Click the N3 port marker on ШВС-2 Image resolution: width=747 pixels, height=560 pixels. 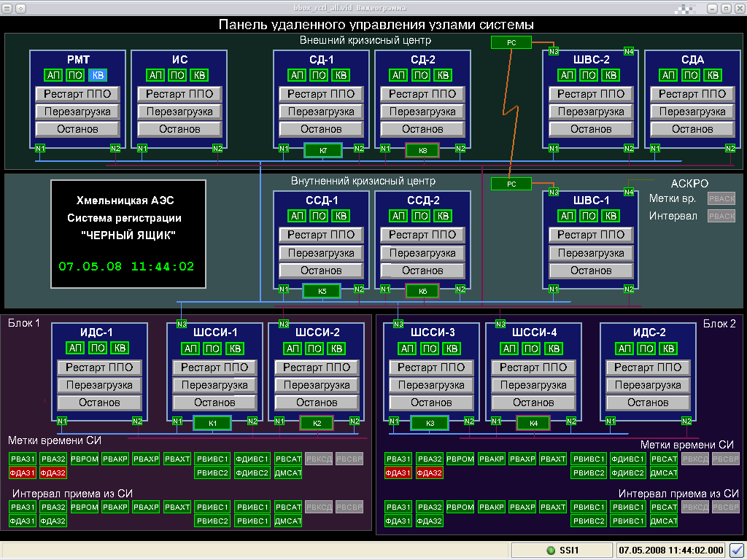click(554, 51)
